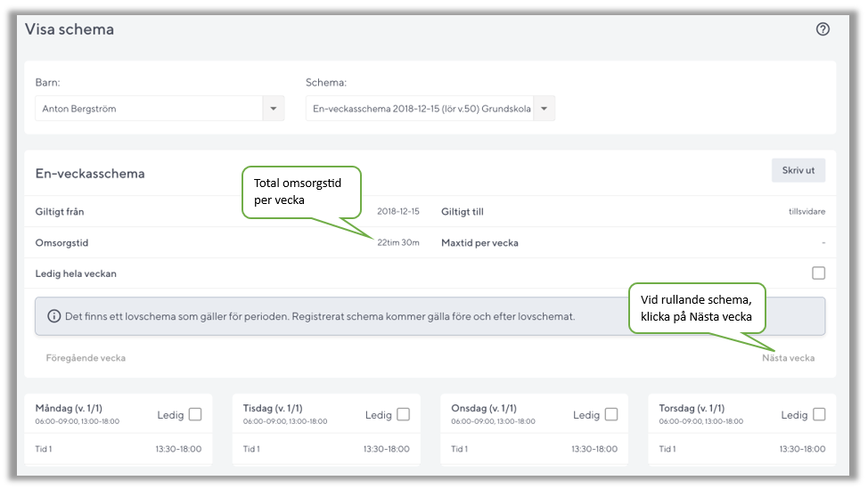The image size is (868, 489).
Task: Click Måndag's opening hours 06:00-09:00, 13:00-18:00
Action: (78, 421)
